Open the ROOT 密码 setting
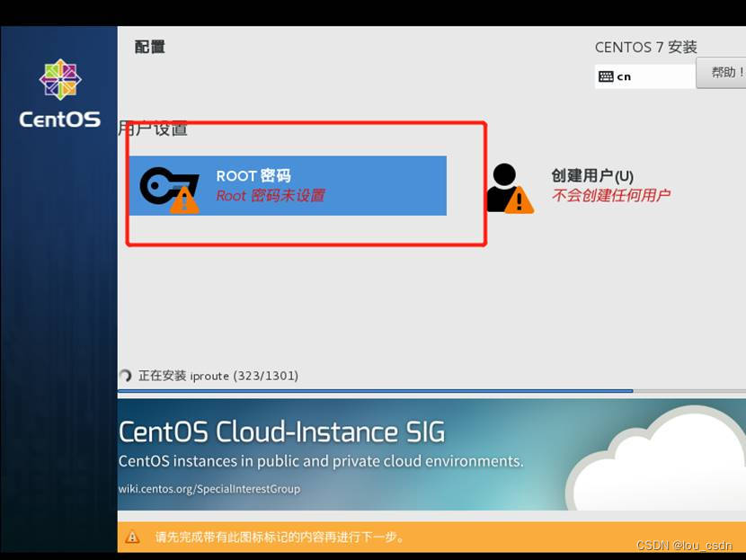This screenshot has height=560, width=746. (288, 185)
